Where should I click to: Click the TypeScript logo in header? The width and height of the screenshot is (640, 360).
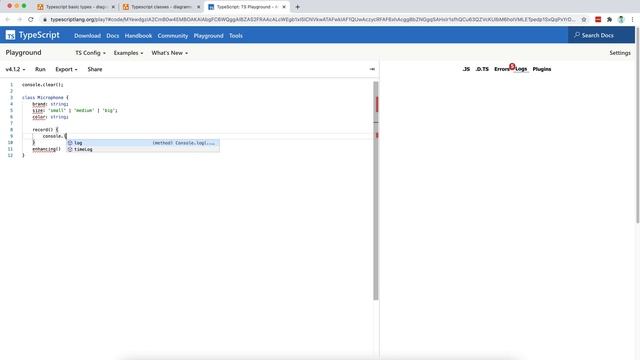[x=33, y=36]
